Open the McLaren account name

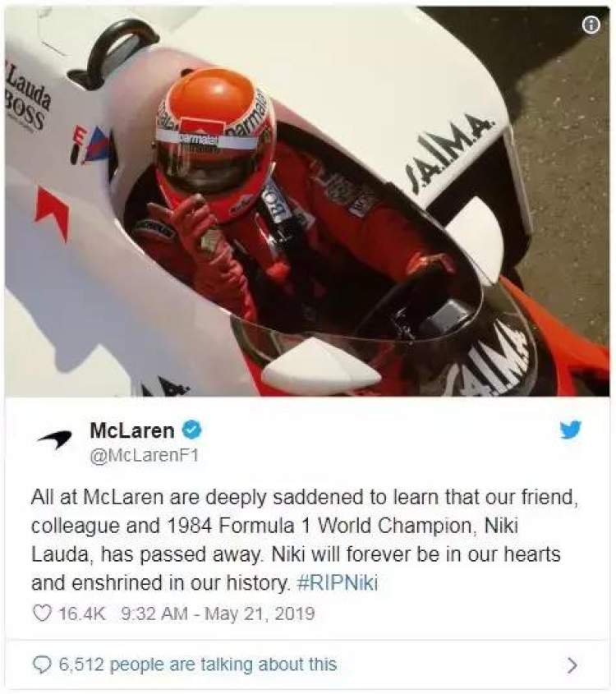click(132, 430)
